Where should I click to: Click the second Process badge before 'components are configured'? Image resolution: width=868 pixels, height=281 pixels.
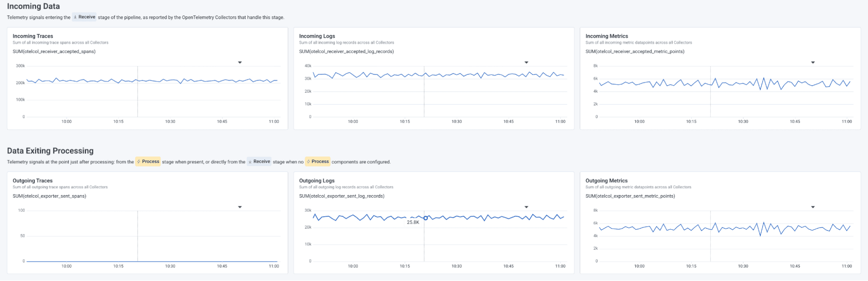pos(317,162)
